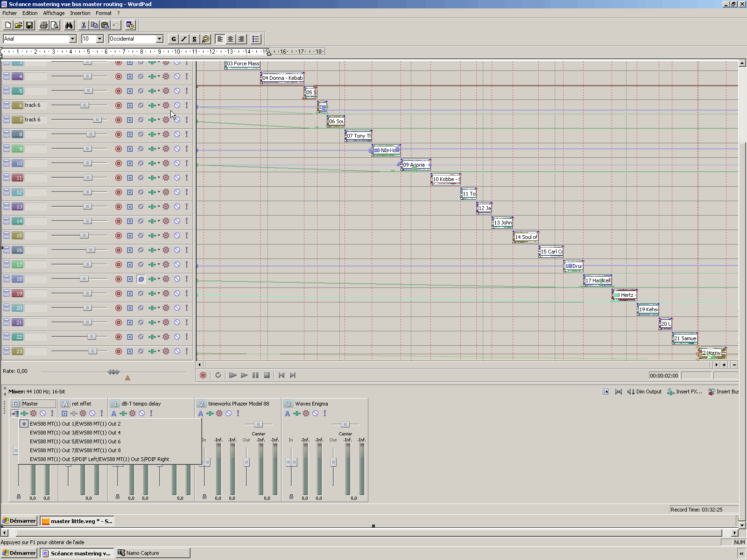The image size is (747, 560).
Task: Click the master little.veg task button
Action: 77,521
